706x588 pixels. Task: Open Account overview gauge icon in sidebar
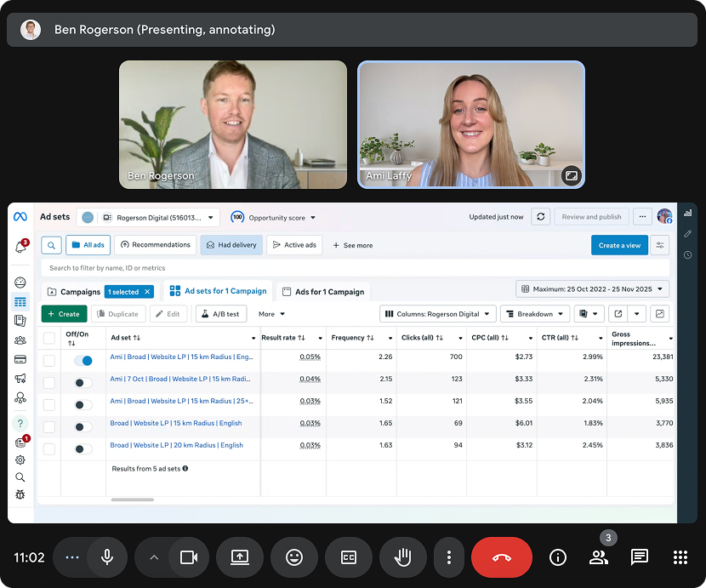tap(20, 283)
